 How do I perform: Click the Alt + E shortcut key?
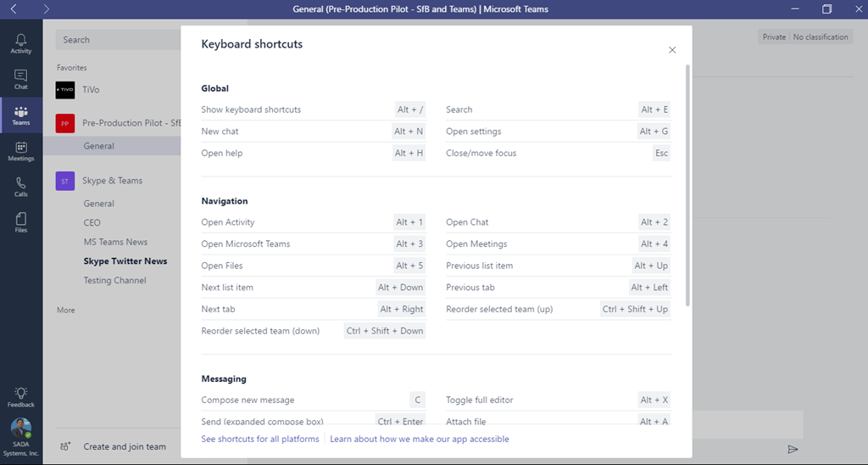tap(654, 109)
